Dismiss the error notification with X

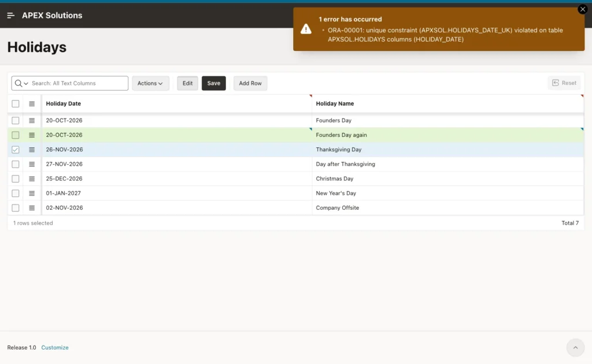(583, 9)
